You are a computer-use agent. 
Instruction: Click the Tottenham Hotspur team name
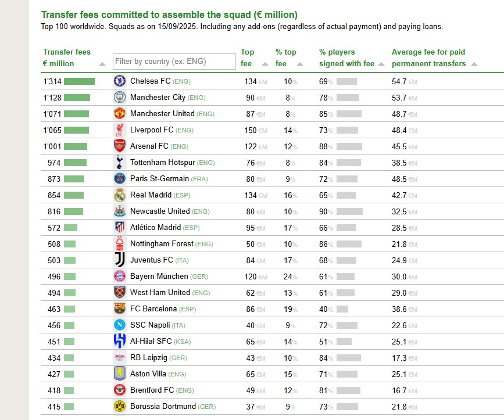point(163,163)
